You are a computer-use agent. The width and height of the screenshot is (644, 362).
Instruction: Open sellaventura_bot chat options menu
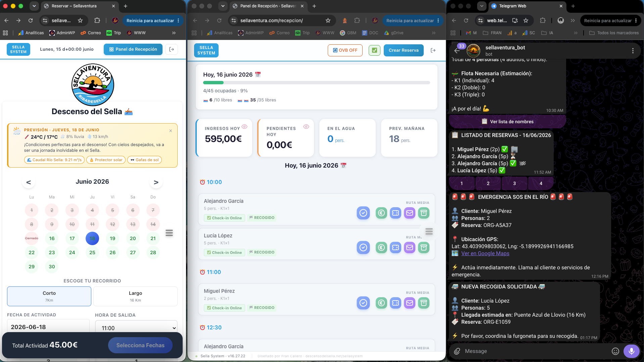tap(633, 51)
